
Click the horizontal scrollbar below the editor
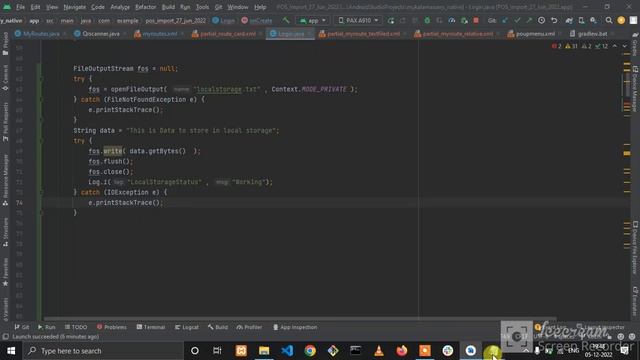[300, 318]
